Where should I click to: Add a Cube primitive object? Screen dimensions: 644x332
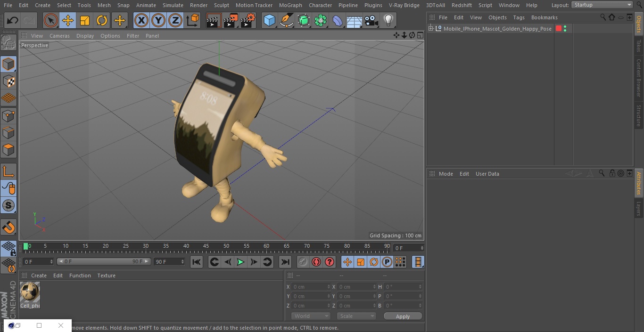coord(269,20)
